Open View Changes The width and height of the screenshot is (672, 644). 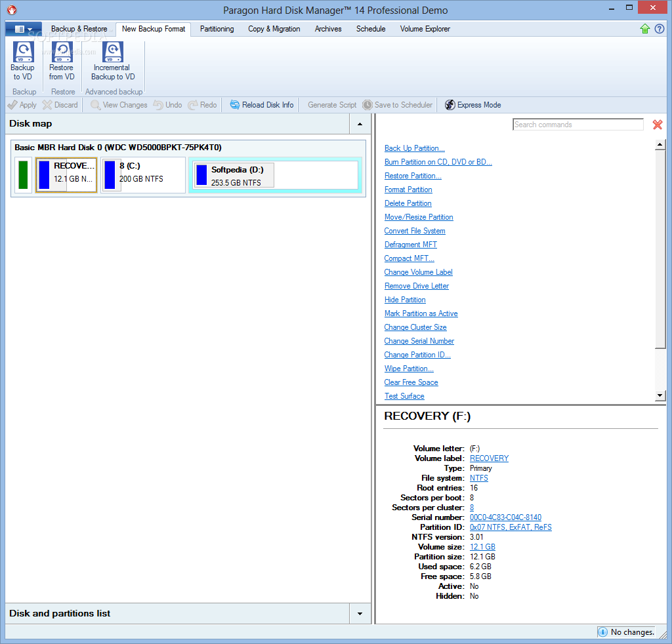pyautogui.click(x=119, y=105)
